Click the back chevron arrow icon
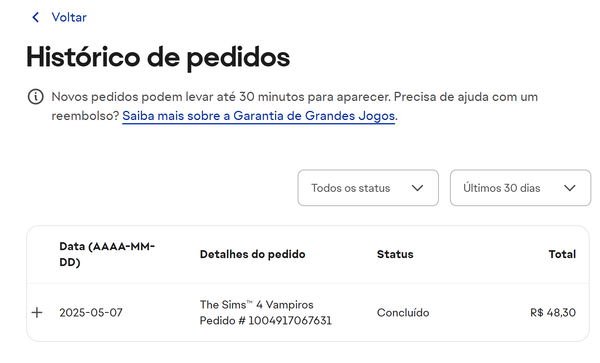The width and height of the screenshot is (600, 363). point(36,17)
